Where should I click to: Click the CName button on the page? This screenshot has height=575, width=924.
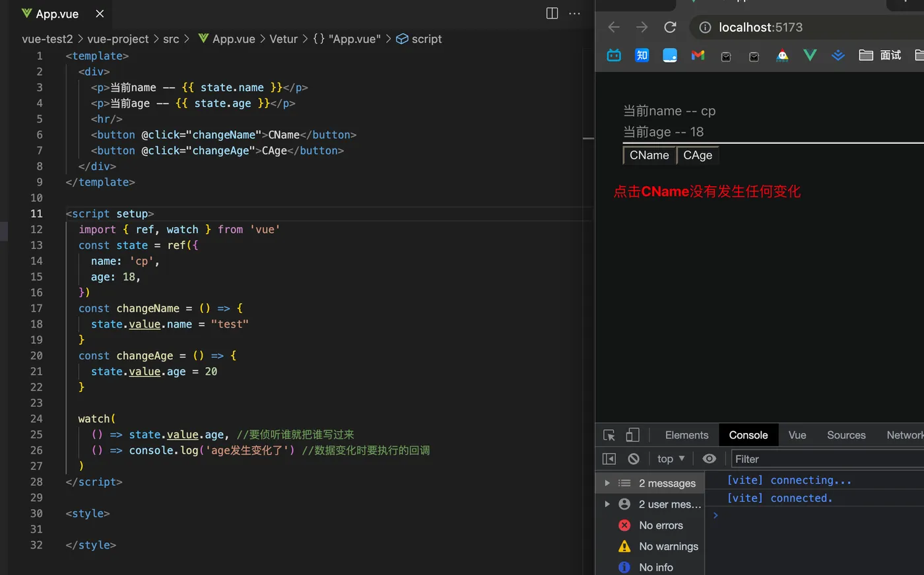pyautogui.click(x=649, y=155)
